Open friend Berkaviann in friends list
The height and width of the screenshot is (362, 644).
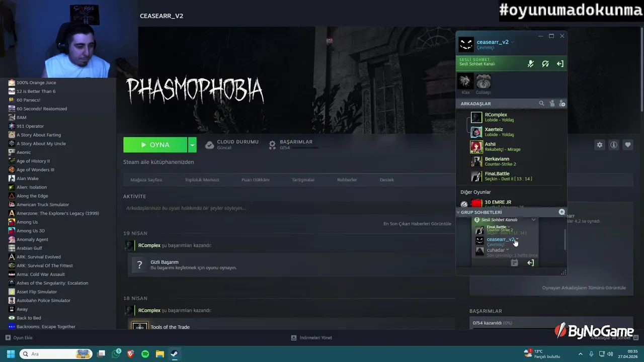[512, 161]
